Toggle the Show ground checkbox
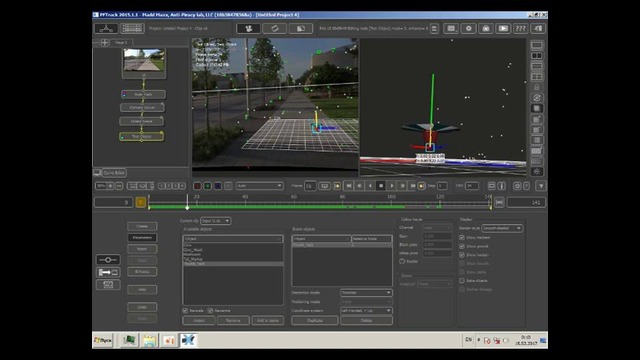The image size is (640, 360). coord(462,246)
